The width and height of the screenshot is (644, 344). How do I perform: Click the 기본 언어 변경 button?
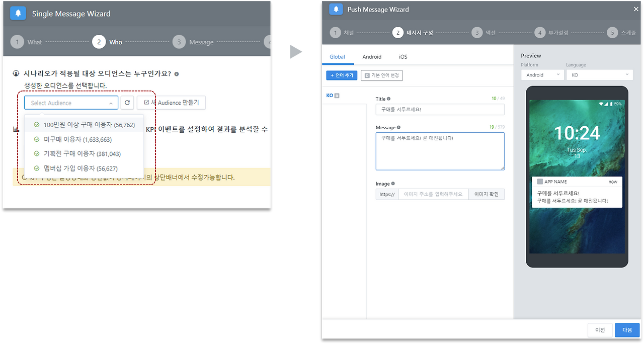pyautogui.click(x=382, y=75)
